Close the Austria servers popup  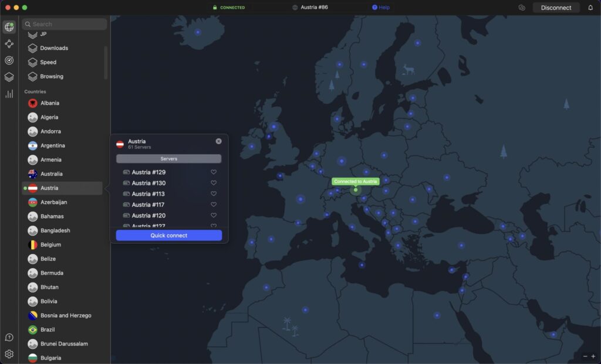218,141
